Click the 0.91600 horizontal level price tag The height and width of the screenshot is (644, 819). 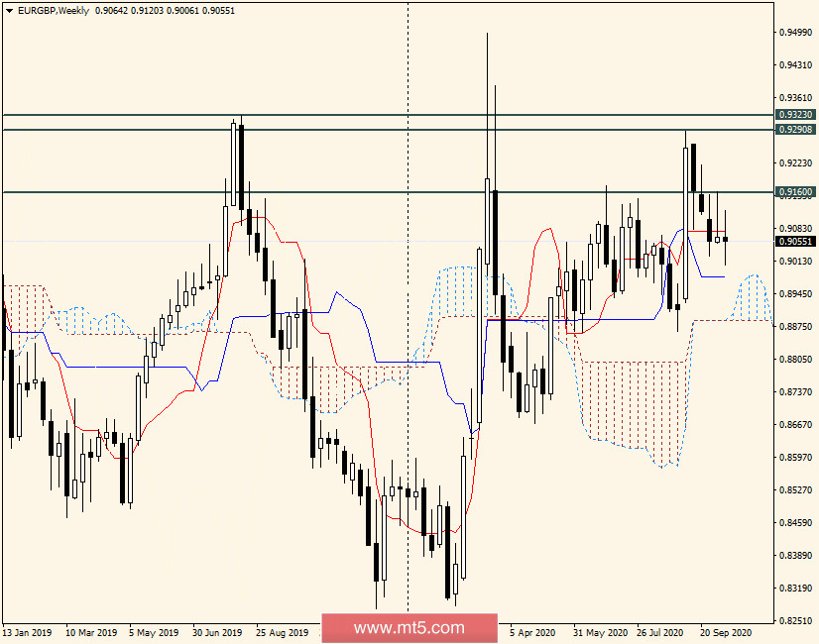pyautogui.click(x=795, y=192)
